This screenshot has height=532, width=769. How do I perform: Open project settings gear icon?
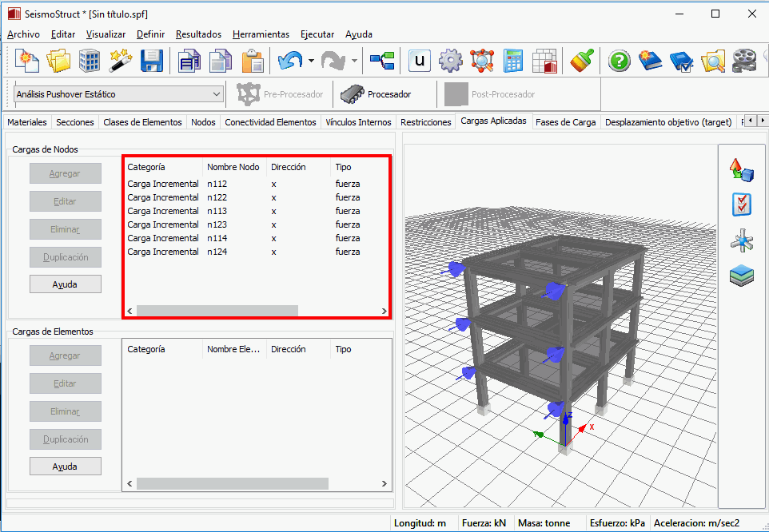click(451, 61)
